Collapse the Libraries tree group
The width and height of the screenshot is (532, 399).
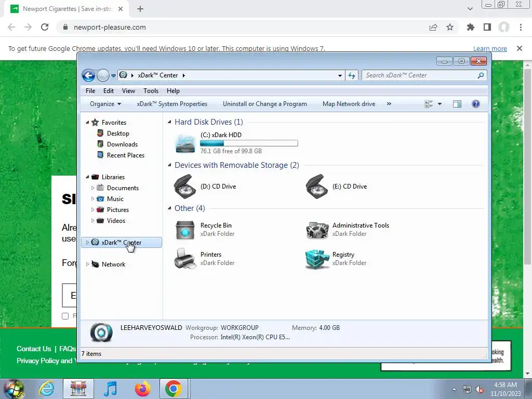(x=87, y=177)
